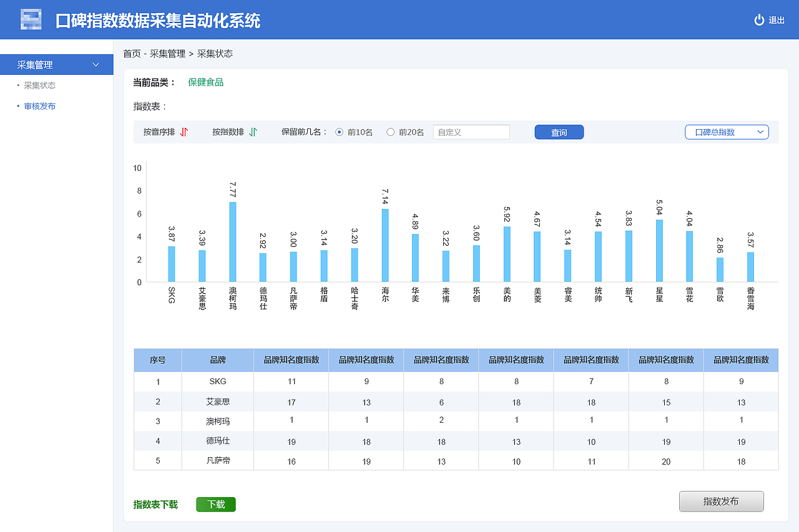Screen dimensions: 799x532
Task: Select the SKG row in the table
Action: 216,382
